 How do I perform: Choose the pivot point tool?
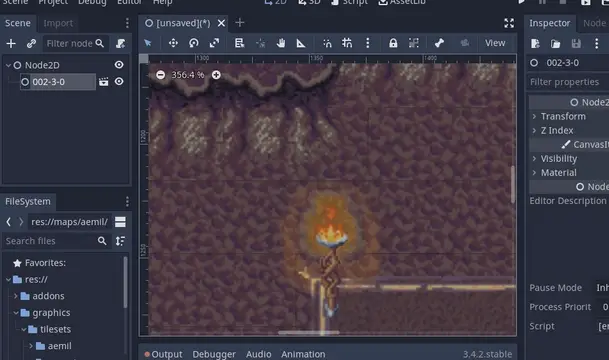click(260, 43)
